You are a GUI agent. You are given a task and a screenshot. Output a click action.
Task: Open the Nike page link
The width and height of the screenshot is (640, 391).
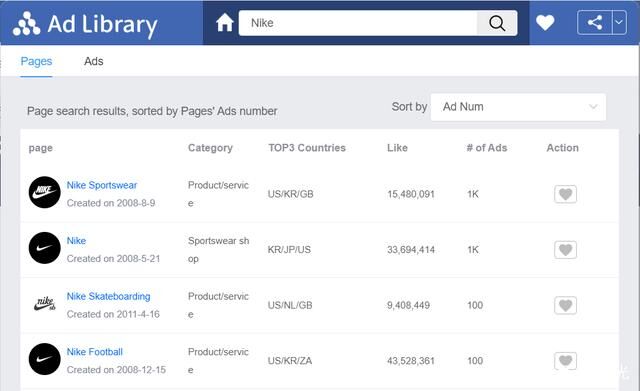pos(76,241)
